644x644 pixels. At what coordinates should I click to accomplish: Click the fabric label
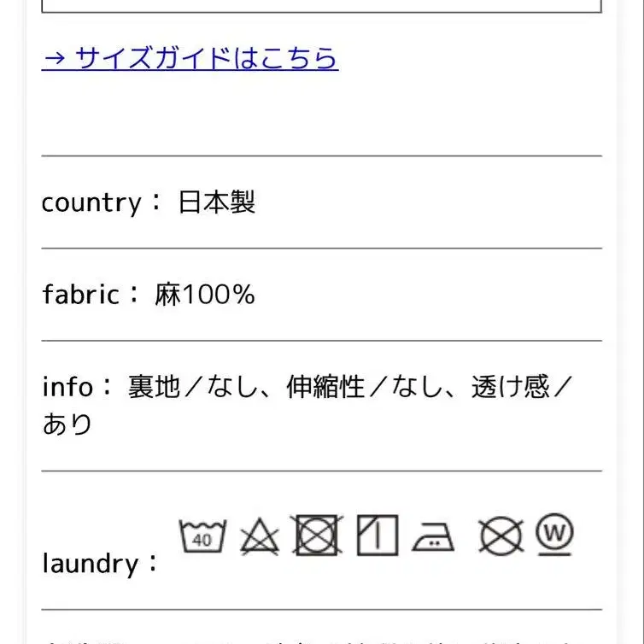[81, 295]
